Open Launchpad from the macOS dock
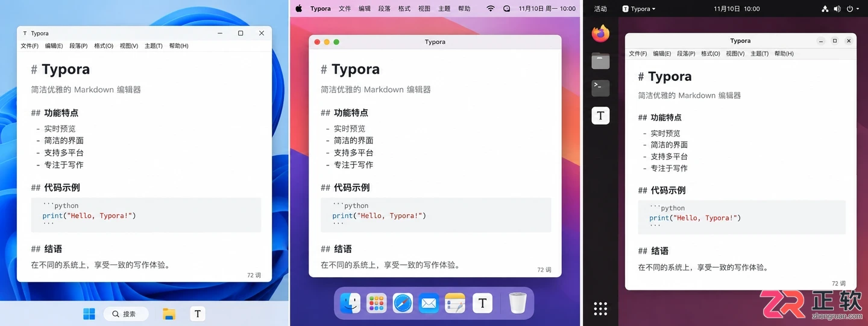The image size is (868, 326). tap(377, 303)
